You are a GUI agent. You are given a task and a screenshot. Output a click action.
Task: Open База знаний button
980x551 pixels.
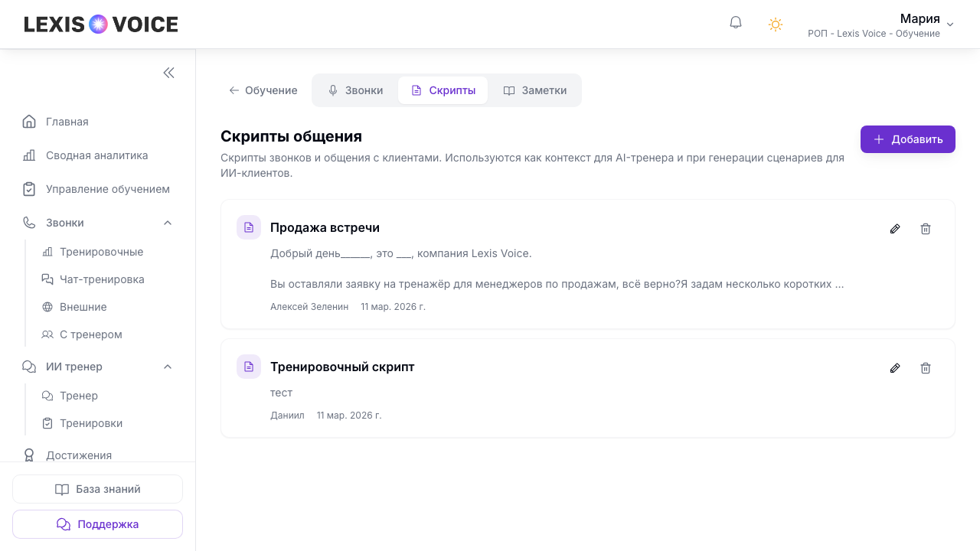click(x=97, y=489)
